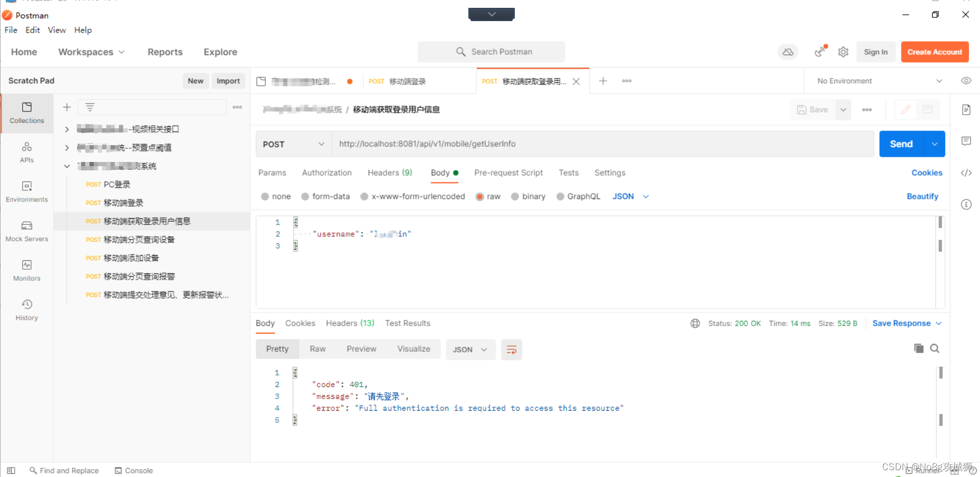The image size is (980, 477).
Task: Click the Search Postman search box
Action: 491,52
